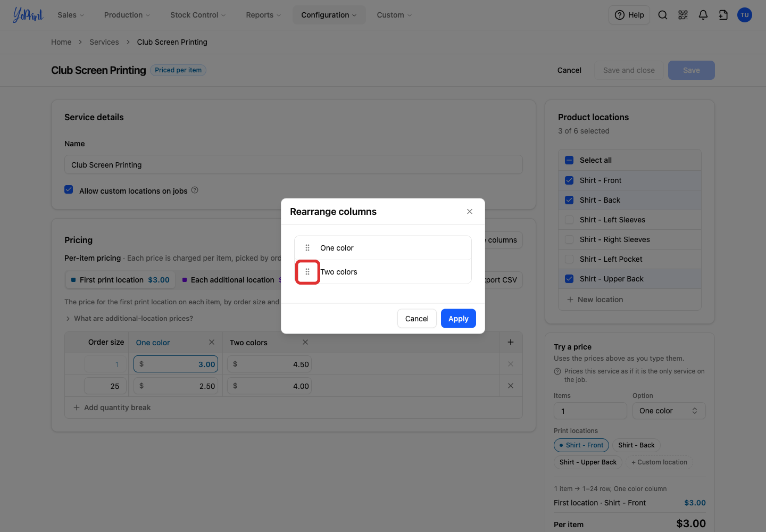Click the drag handle beside One color
This screenshot has height=532, width=766.
(x=307, y=248)
